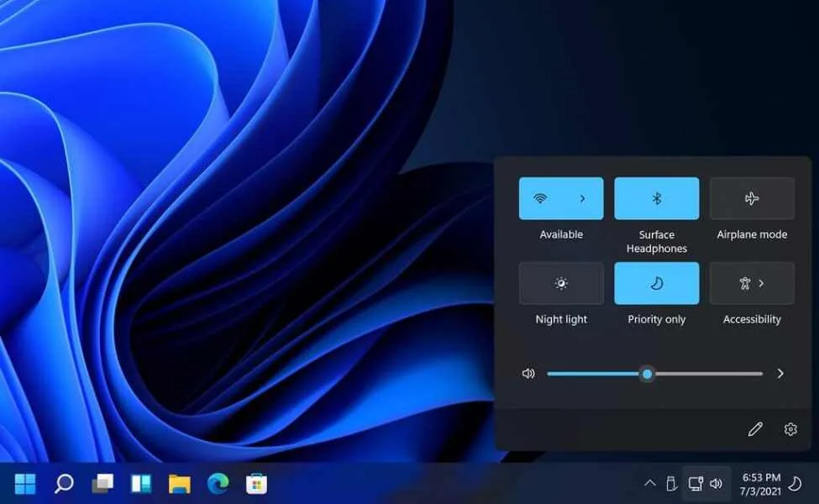Click network icon in system tray
This screenshot has width=819, height=504.
(696, 484)
